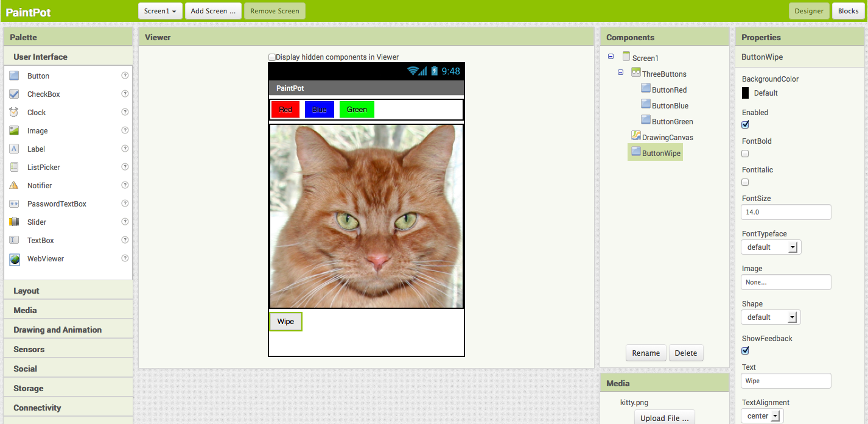
Task: Check Display hidden components in Viewer
Action: click(x=272, y=57)
